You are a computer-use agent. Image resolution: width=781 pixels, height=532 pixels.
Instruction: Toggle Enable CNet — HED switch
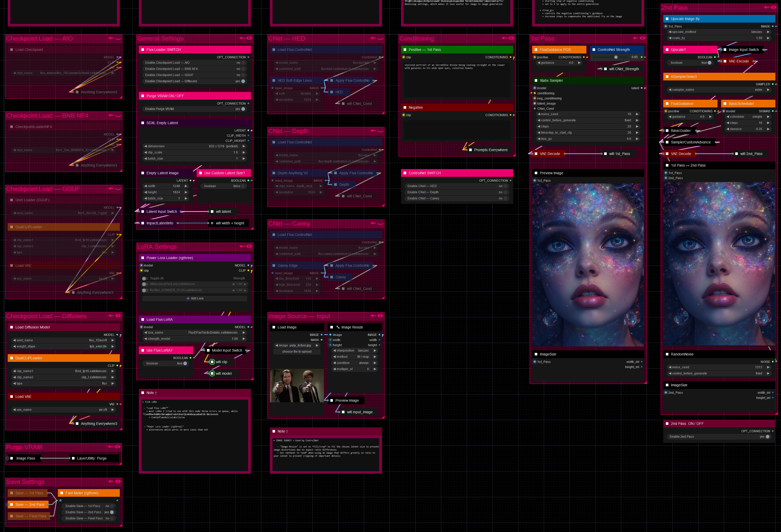pos(505,186)
